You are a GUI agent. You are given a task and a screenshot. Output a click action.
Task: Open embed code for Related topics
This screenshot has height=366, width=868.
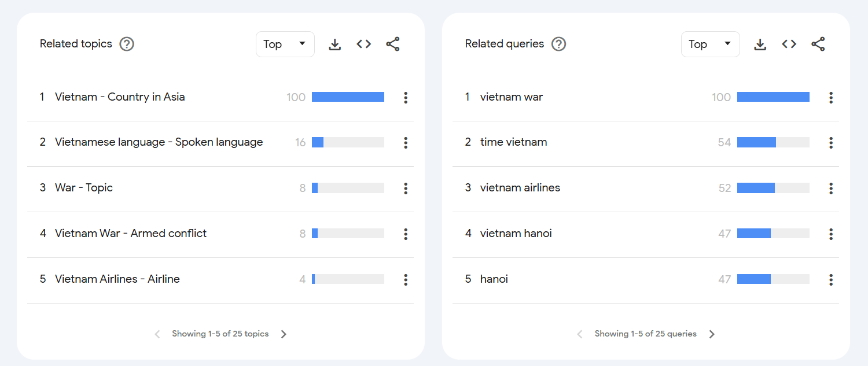[363, 43]
